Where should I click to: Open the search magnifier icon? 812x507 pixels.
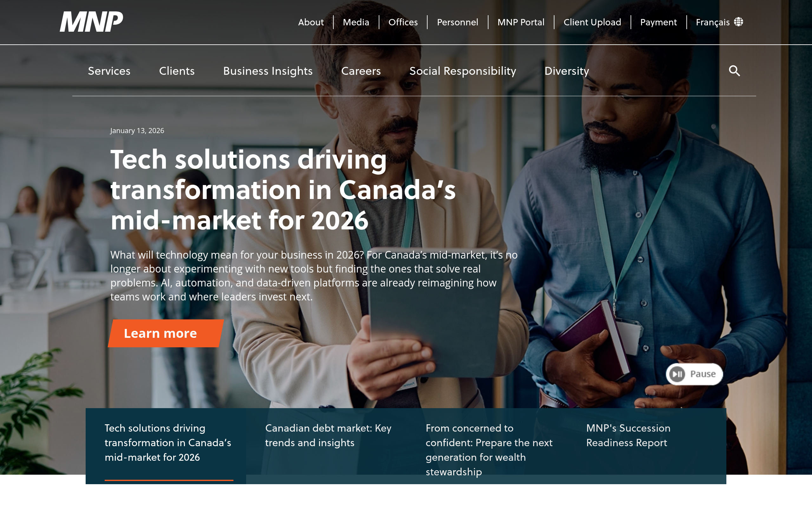click(x=734, y=71)
